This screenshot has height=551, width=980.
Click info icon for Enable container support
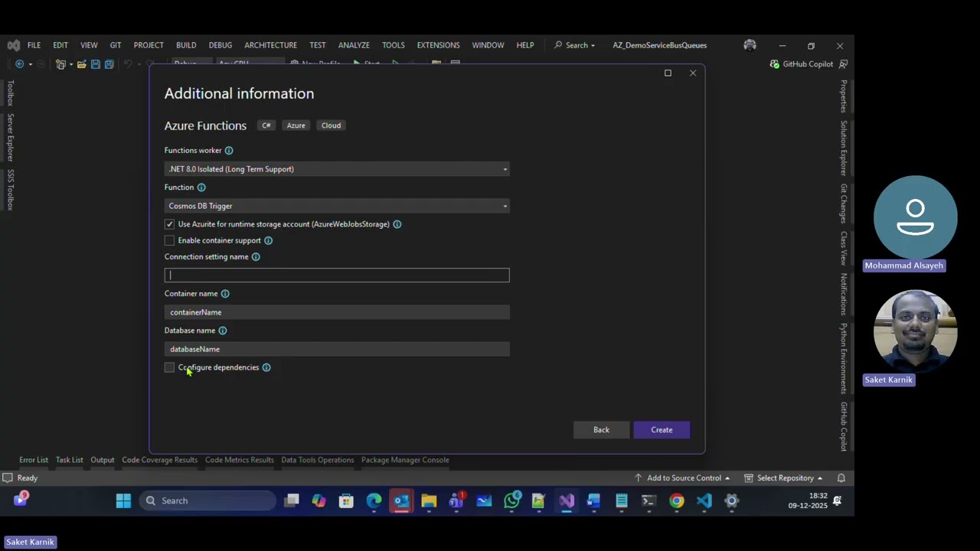(x=268, y=240)
